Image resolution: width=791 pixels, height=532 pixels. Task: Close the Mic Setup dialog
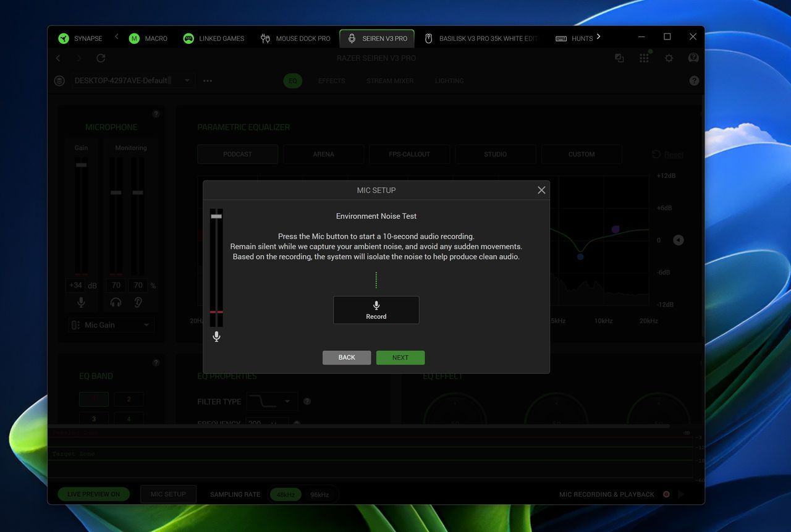click(541, 190)
